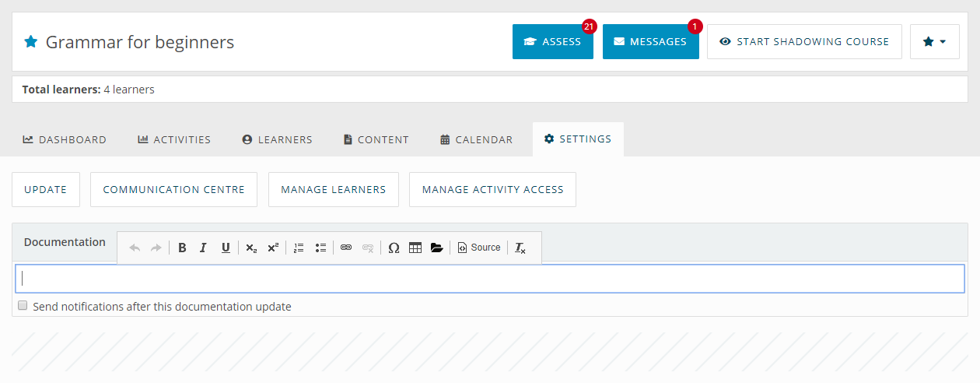Click into the Documentation text field
This screenshot has width=980, height=383.
tap(490, 279)
